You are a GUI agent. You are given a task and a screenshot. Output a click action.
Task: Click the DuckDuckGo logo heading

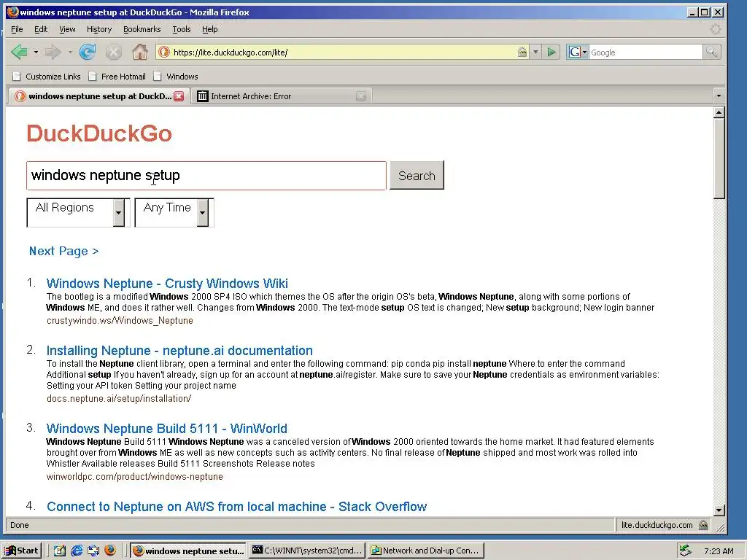[99, 133]
